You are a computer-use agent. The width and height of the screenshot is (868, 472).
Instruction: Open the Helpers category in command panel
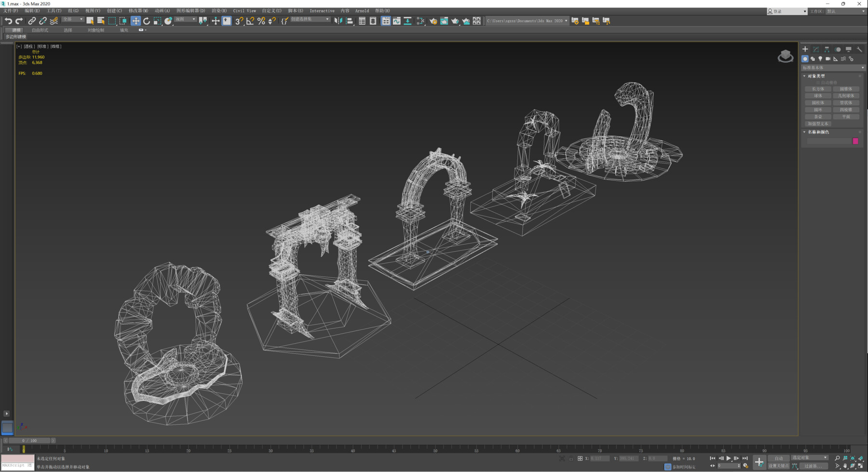pos(835,59)
